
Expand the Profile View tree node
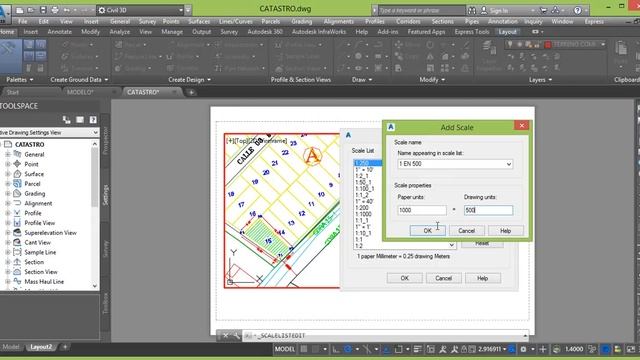pos(8,223)
